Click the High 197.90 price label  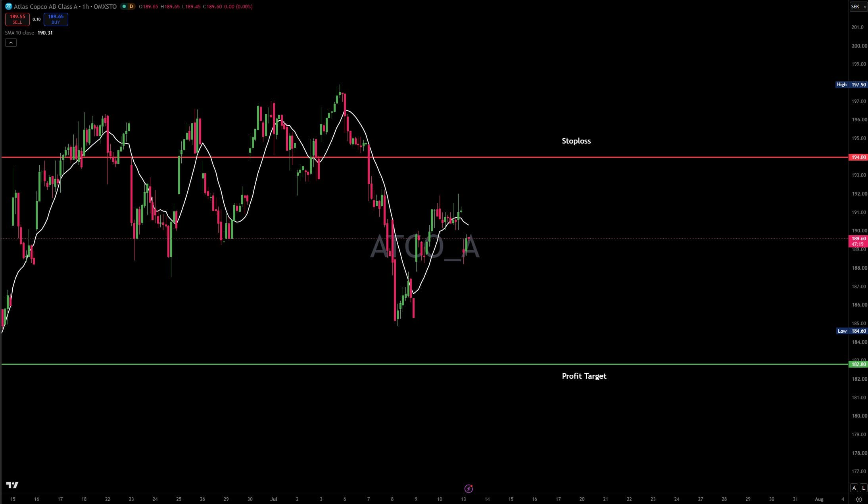[x=851, y=84]
